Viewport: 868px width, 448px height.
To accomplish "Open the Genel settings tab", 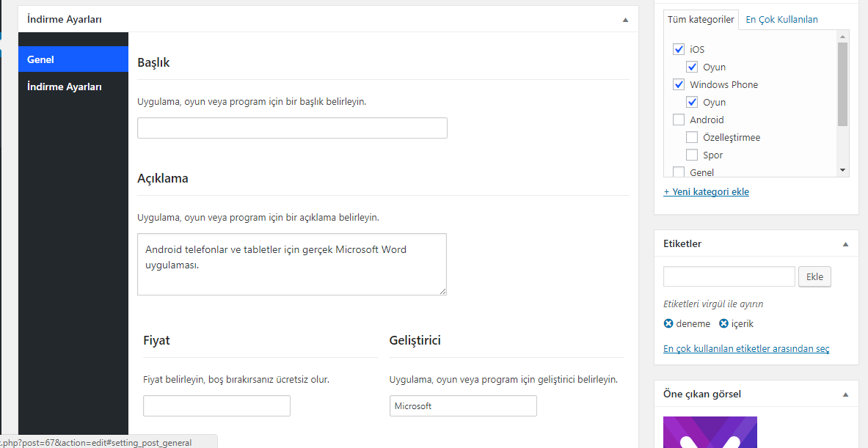I will pyautogui.click(x=73, y=59).
